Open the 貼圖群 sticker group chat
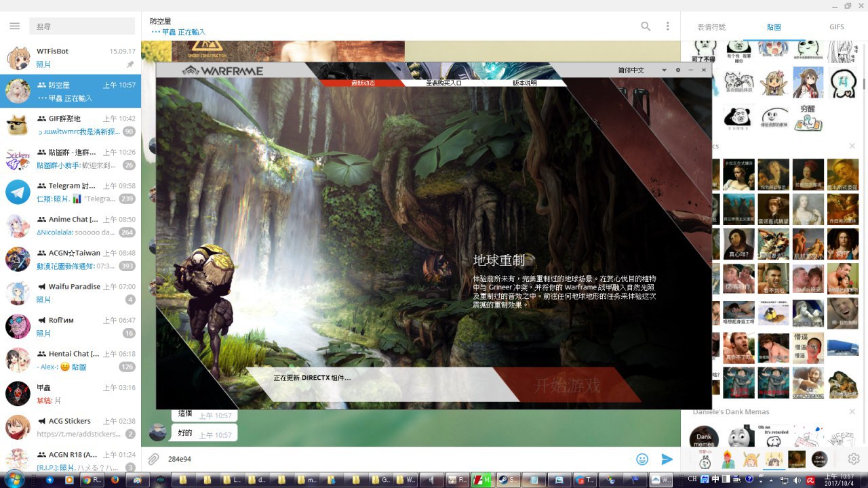Image resolution: width=868 pixels, height=488 pixels. tap(71, 159)
